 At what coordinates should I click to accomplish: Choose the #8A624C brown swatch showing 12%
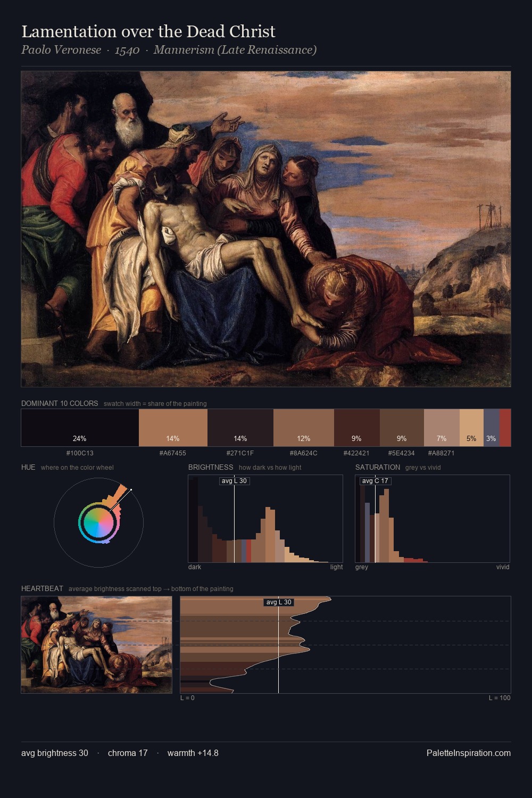tap(304, 428)
